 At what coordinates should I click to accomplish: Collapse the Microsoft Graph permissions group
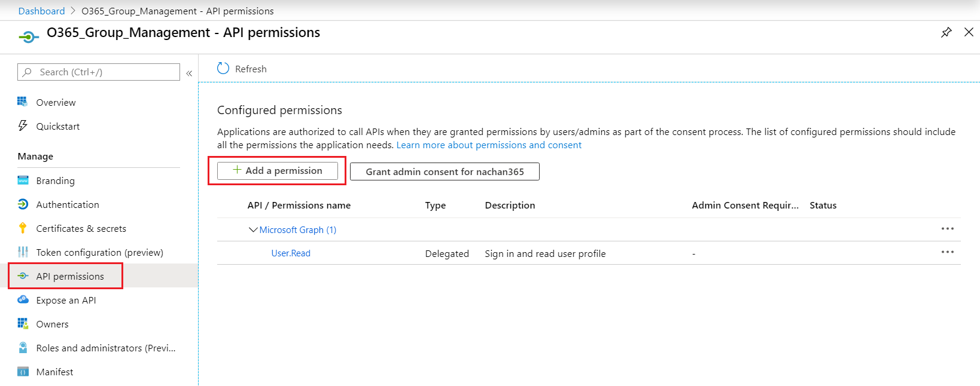253,229
